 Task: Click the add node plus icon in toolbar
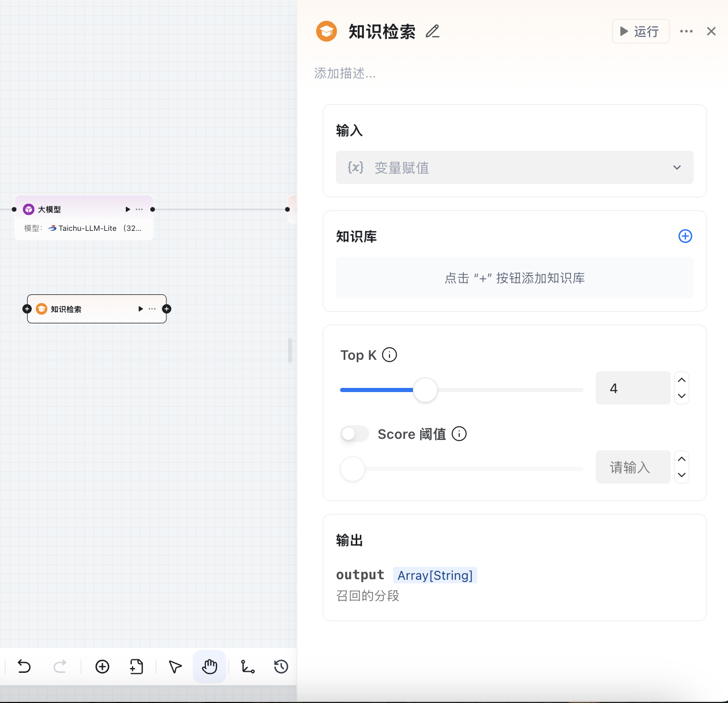click(x=102, y=667)
